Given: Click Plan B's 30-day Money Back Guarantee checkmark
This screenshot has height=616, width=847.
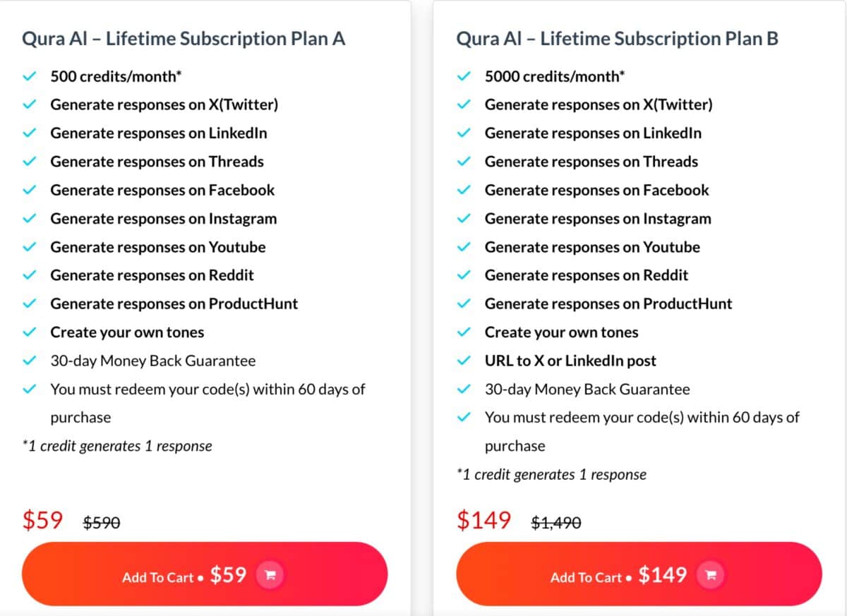Looking at the screenshot, I should click(464, 389).
